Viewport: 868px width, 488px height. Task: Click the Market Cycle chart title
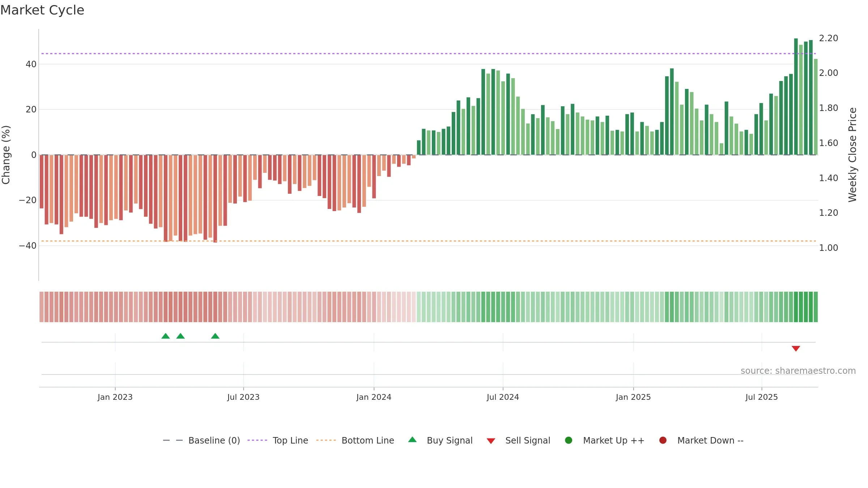click(x=42, y=10)
